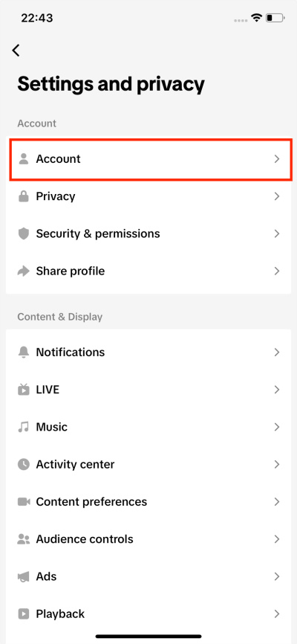Screen dimensions: 297x644
Task: Click the Privacy lock icon
Action: coord(24,196)
